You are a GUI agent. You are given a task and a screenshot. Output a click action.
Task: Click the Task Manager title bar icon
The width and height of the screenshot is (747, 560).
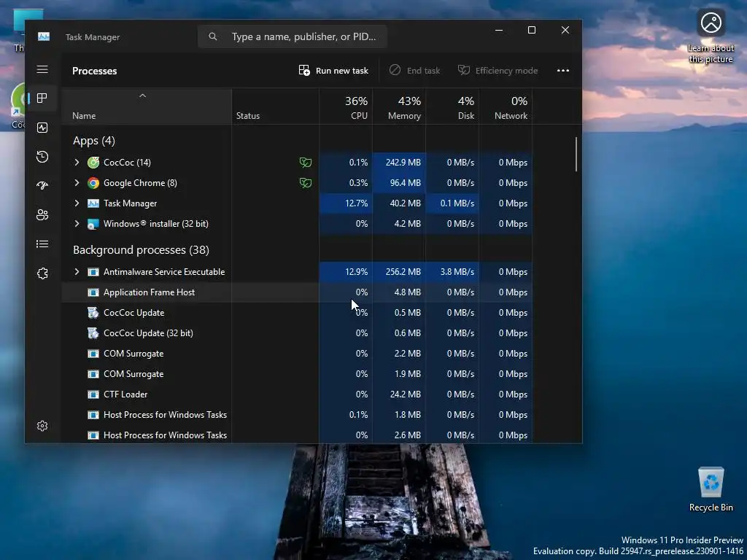44,36
